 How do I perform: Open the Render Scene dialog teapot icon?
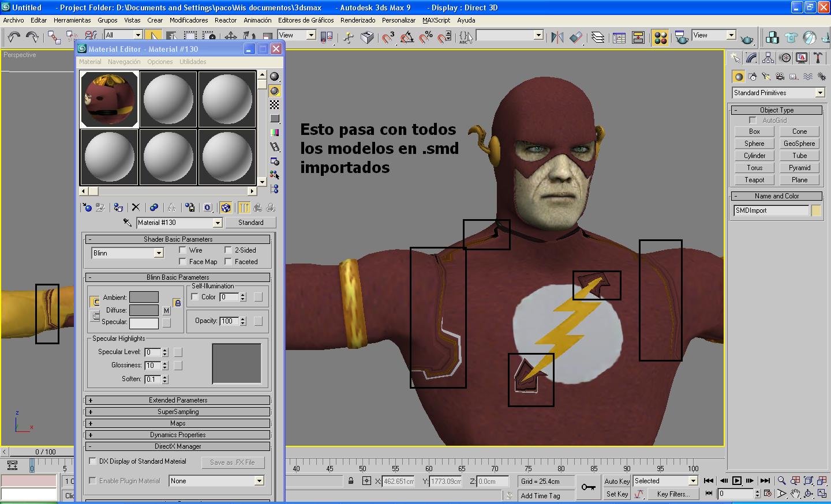pos(682,37)
